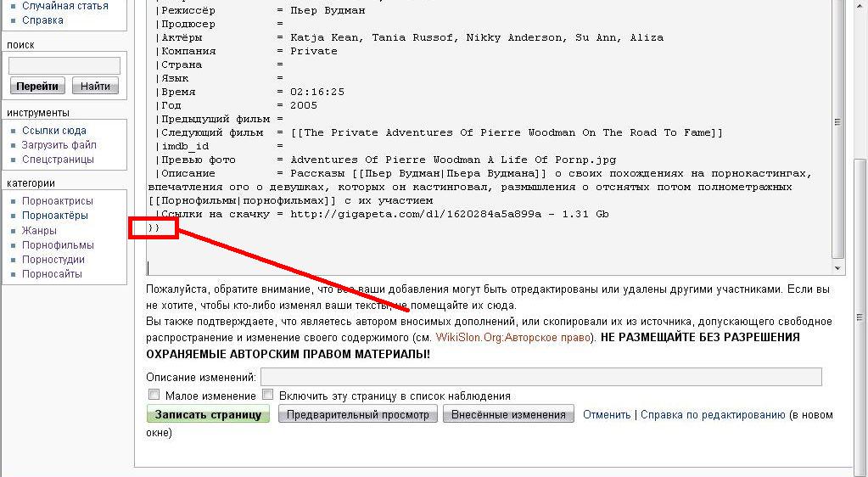Click the page's outer vertical scrollbar thumb

[860, 317]
